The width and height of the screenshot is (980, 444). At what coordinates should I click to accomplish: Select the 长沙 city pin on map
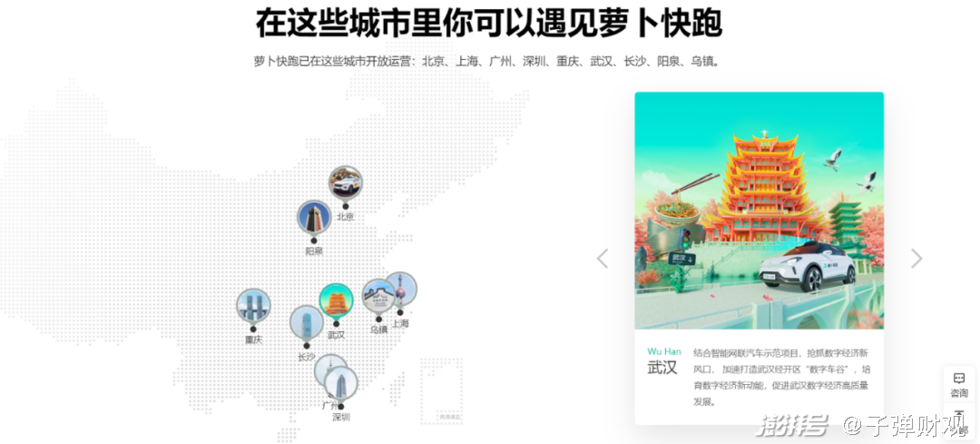(307, 322)
